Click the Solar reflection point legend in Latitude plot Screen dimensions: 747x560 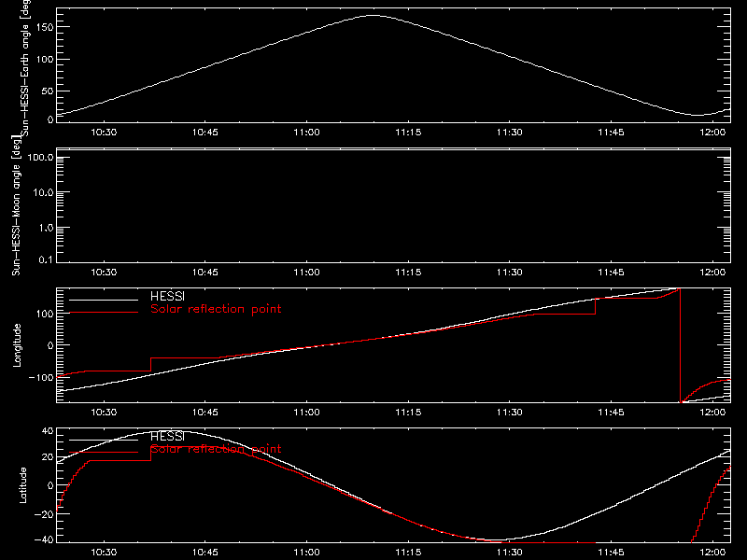216,449
